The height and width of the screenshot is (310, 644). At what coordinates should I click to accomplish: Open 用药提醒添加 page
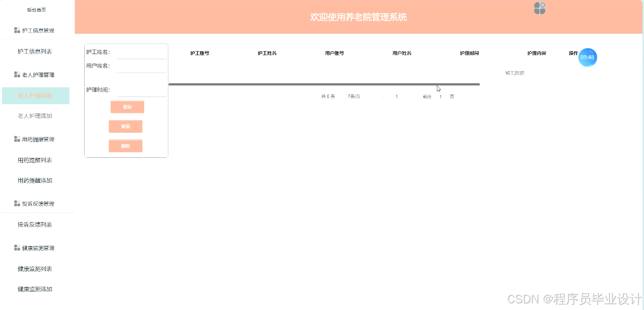[x=35, y=180]
